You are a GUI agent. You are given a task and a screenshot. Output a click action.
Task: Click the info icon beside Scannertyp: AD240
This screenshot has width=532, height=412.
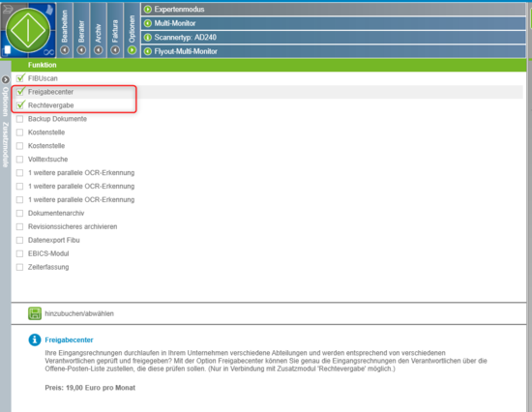148,38
